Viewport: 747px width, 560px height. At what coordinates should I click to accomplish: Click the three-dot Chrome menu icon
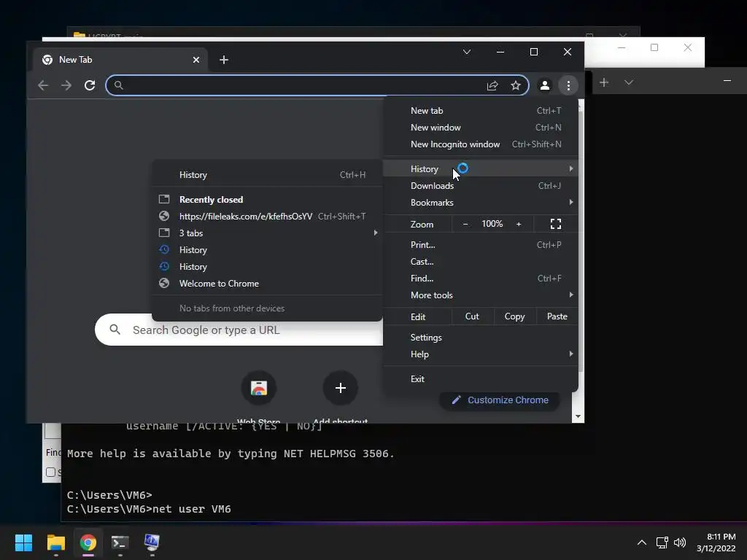click(x=568, y=85)
